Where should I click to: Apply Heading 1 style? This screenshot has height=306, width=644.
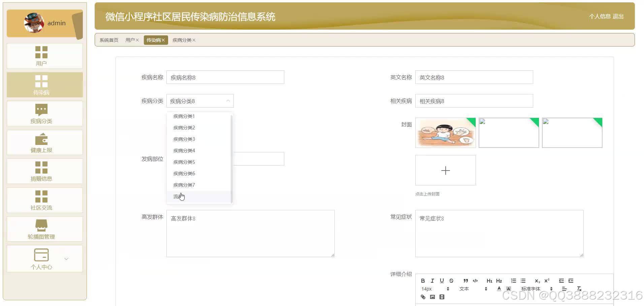coord(489,281)
